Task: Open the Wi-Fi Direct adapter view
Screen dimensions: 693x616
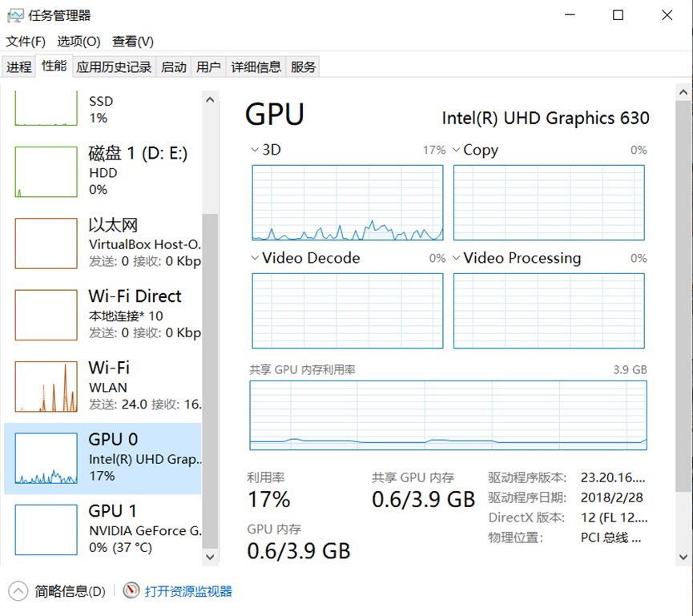Action: coord(103,313)
